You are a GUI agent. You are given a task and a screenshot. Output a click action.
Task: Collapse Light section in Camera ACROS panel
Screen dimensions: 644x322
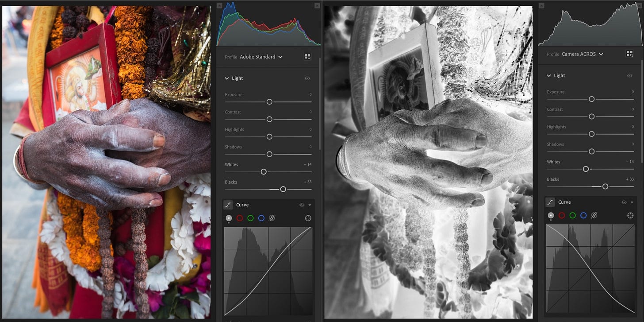point(549,76)
